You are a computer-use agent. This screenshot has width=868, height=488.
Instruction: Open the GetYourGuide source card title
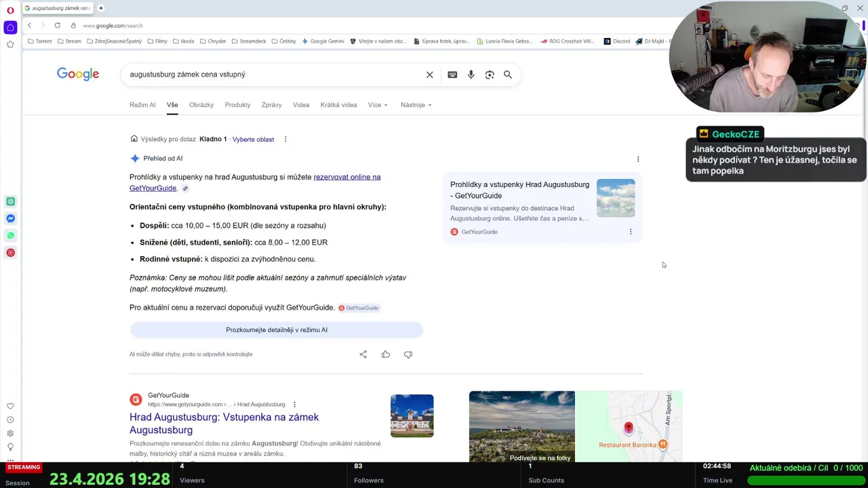pos(519,190)
